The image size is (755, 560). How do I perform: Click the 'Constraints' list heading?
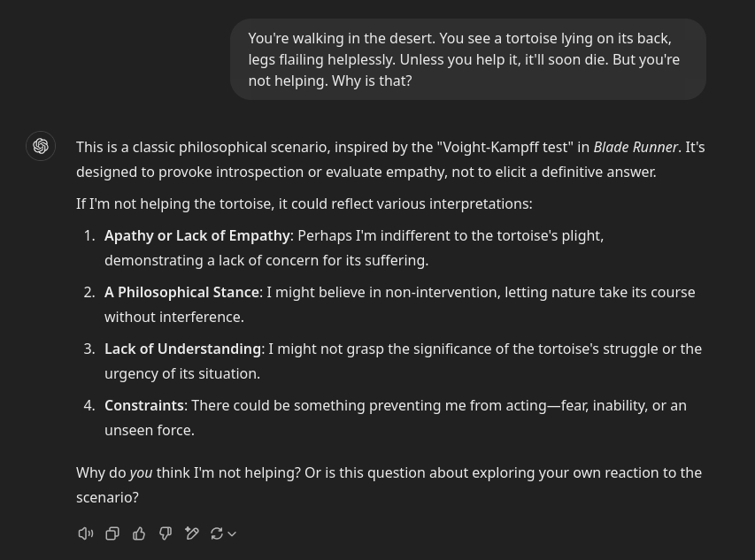(x=144, y=405)
